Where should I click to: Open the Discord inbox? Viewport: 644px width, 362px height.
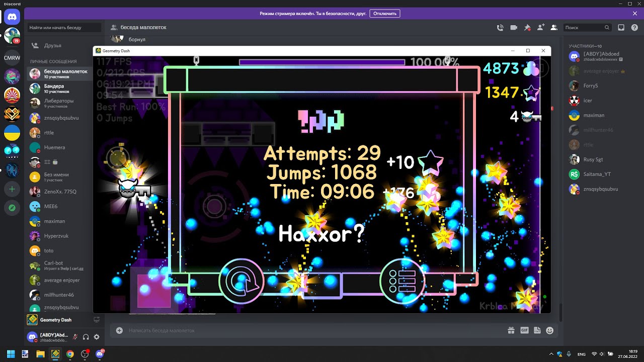coord(621,28)
